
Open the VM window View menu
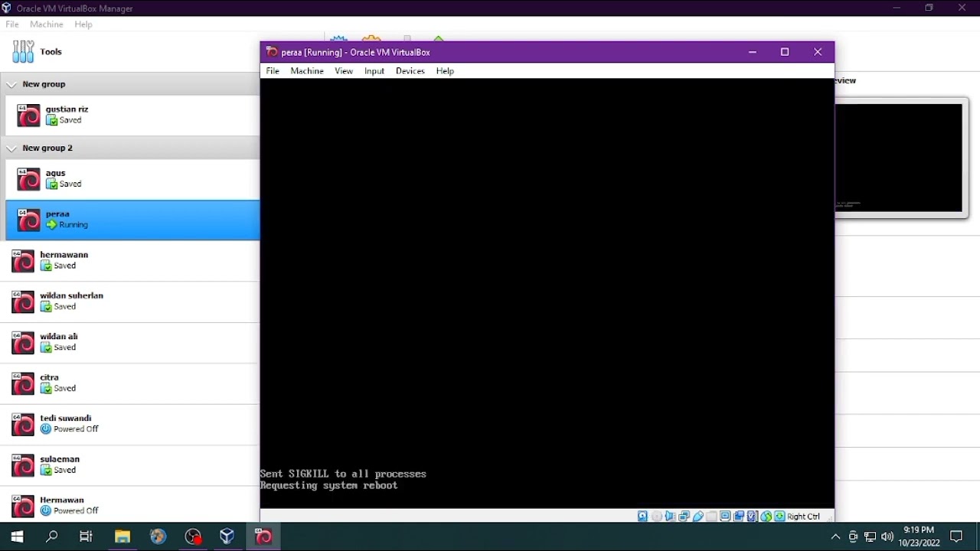tap(344, 70)
